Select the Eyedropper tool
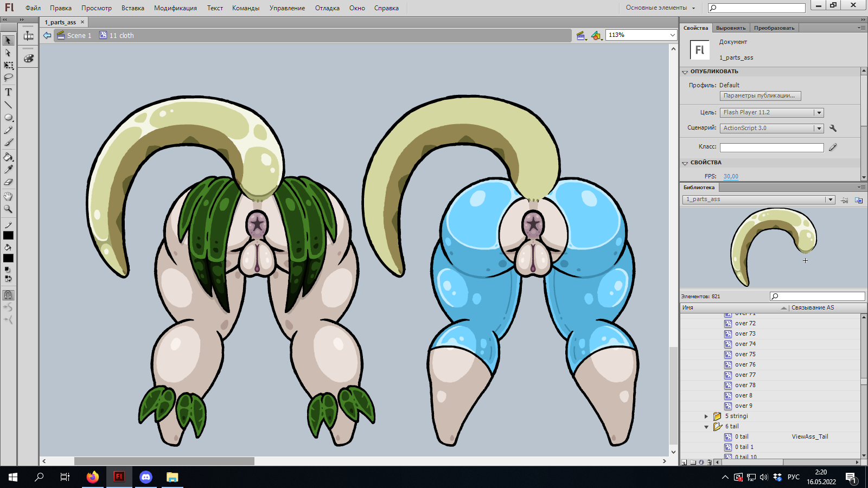868x488 pixels. coord(8,170)
